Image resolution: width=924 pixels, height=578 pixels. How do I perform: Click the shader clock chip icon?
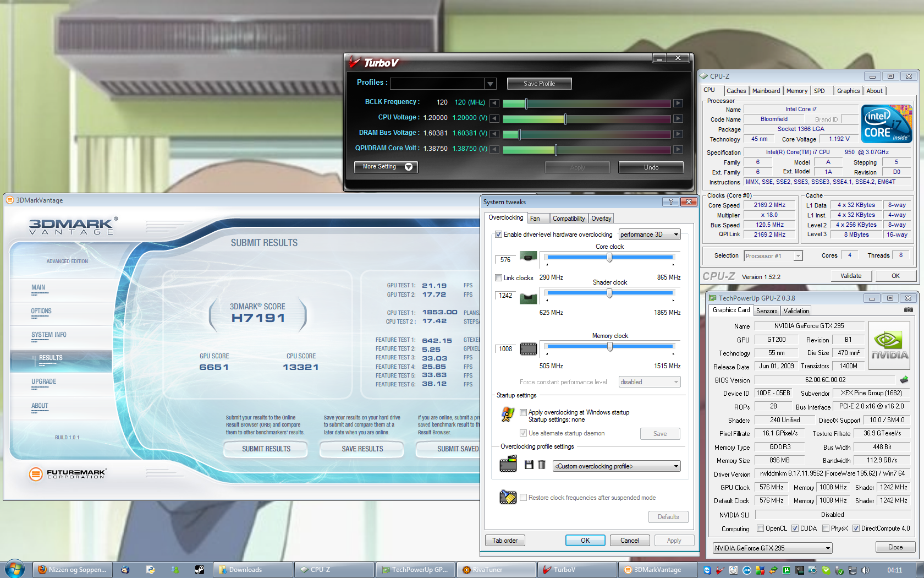[529, 298]
